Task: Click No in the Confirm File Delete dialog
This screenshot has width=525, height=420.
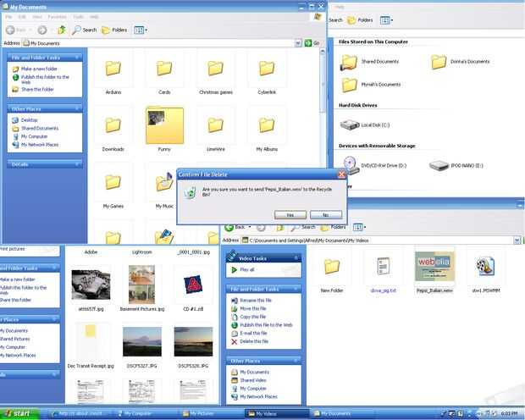Action: (x=326, y=215)
